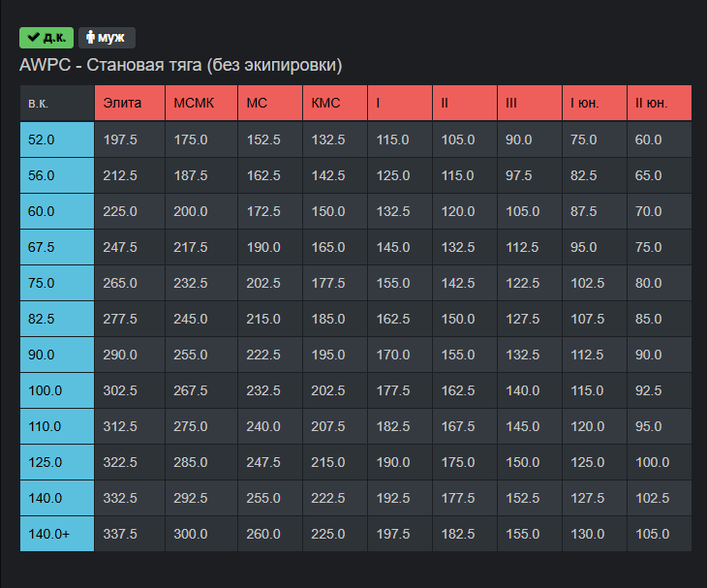Click МСМК value 285.0 in row 125.0
This screenshot has height=588, width=707.
pyautogui.click(x=201, y=462)
